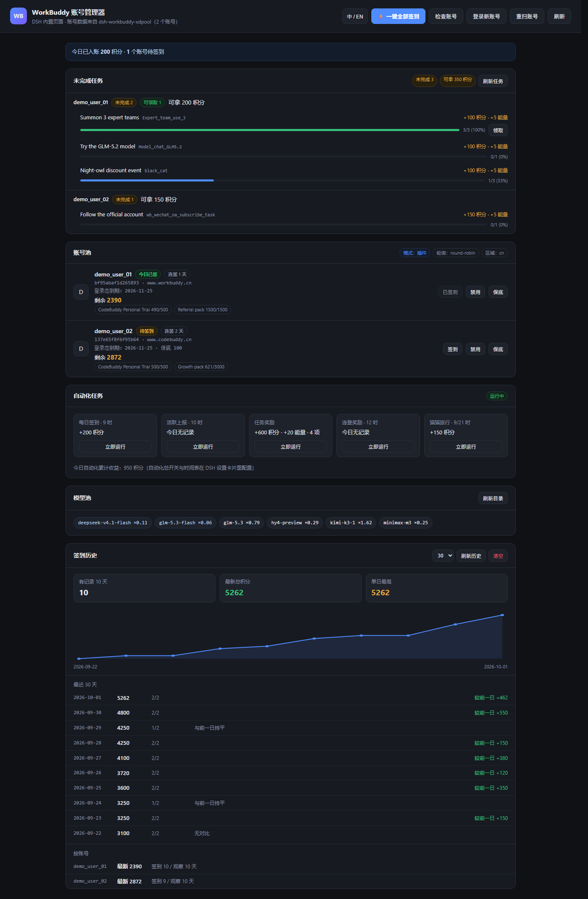Click the demo_user_01 avatar letter D
Image resolution: width=588 pixels, height=899 pixels.
click(x=81, y=292)
